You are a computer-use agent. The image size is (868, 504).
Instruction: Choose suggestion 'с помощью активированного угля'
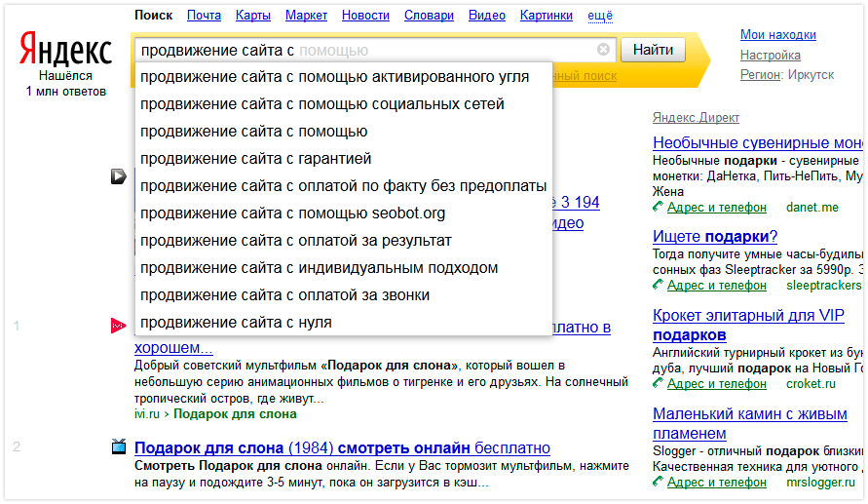point(343,77)
